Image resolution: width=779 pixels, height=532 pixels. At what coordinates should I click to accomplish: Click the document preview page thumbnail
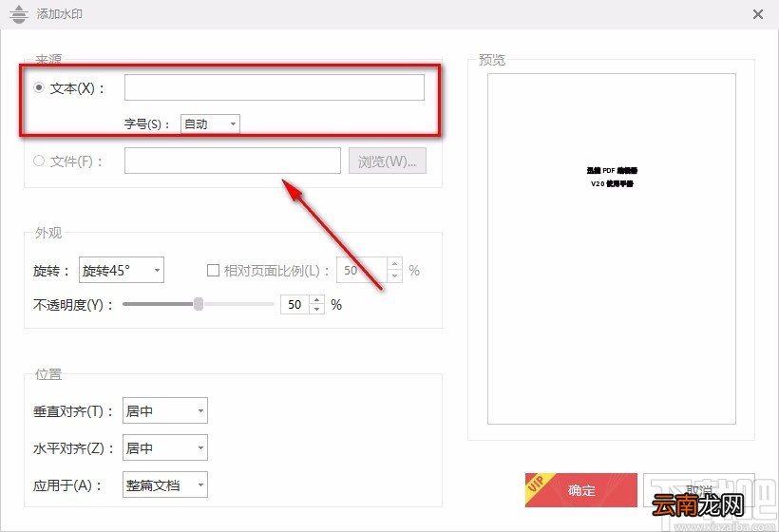click(x=612, y=249)
